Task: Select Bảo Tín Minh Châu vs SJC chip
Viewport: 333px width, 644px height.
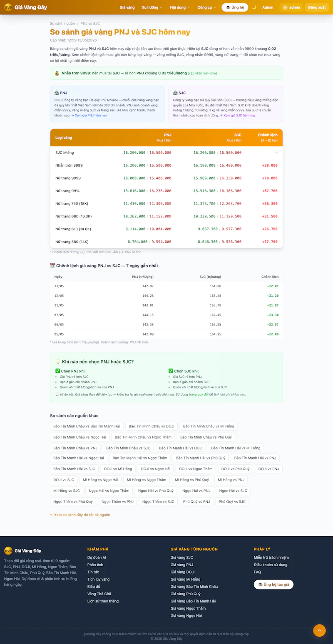Action: click(x=128, y=448)
